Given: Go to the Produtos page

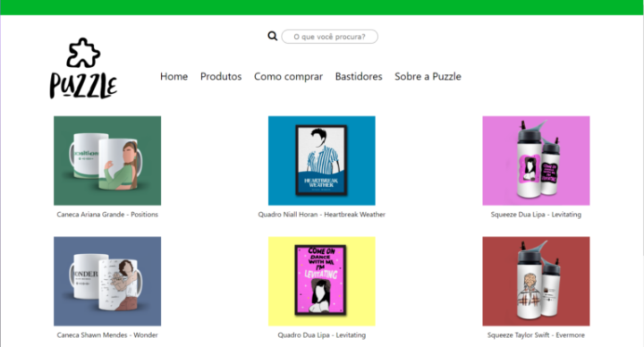Looking at the screenshot, I should [x=221, y=76].
